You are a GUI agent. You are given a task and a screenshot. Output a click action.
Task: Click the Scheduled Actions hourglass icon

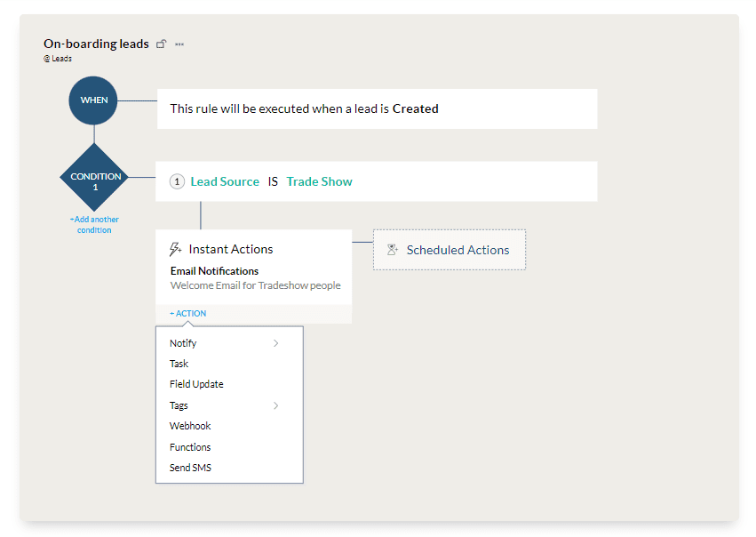(x=393, y=250)
